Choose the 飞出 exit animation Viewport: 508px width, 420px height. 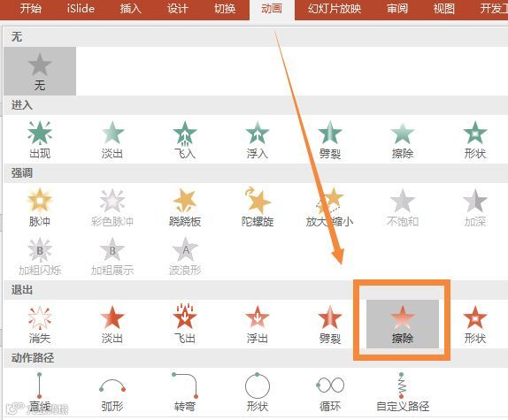[x=185, y=324]
